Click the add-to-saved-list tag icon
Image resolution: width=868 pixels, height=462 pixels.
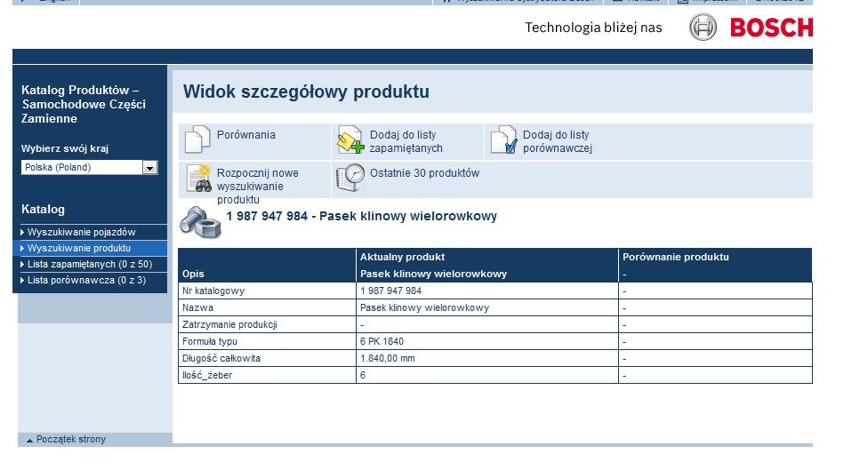(x=350, y=139)
